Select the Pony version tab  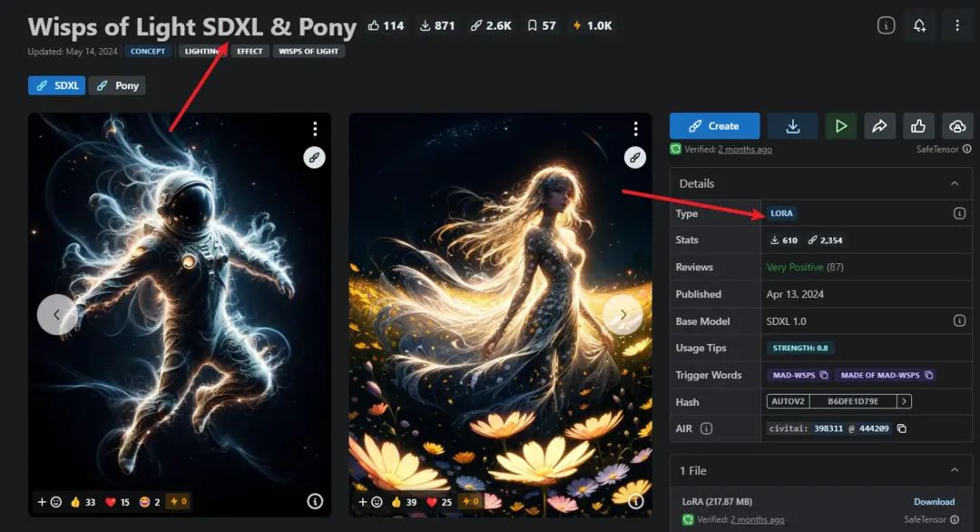click(117, 85)
